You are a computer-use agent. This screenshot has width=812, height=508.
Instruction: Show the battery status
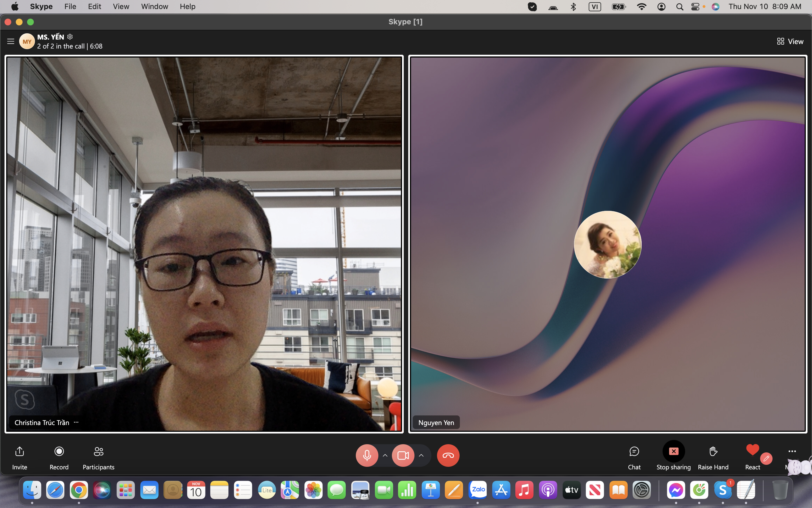pos(619,7)
